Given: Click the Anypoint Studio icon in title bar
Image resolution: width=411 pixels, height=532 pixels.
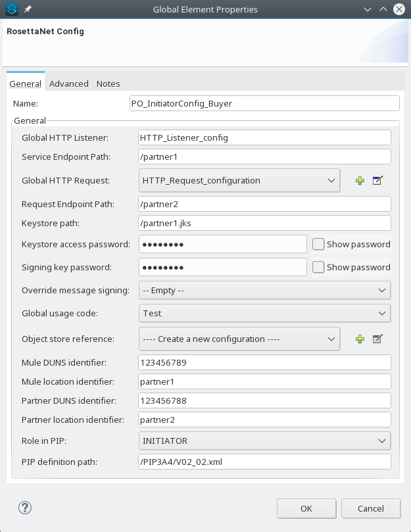Looking at the screenshot, I should [x=11, y=9].
